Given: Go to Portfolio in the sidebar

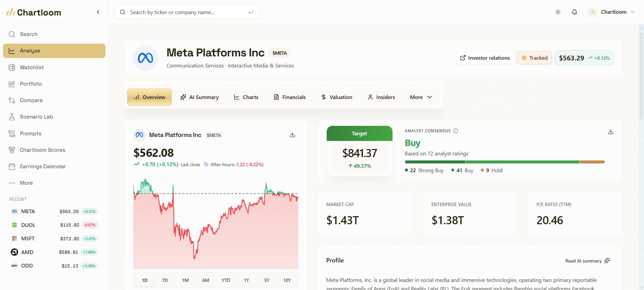Looking at the screenshot, I should 54,84.
